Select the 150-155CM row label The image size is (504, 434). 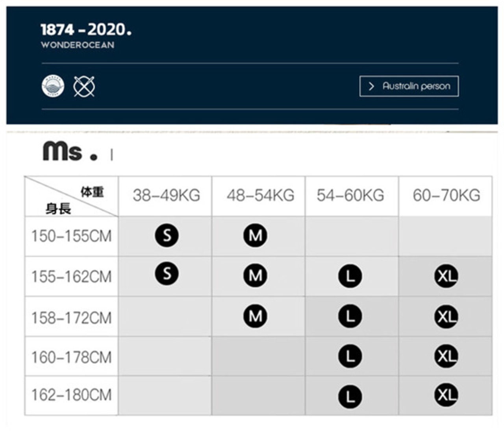point(72,236)
